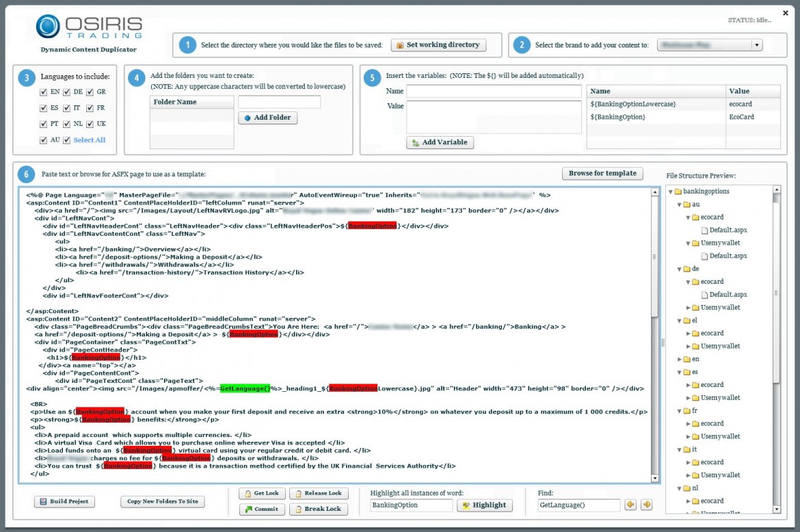Click the variable Name input field
Image resolution: width=800 pixels, height=532 pixels.
493,91
